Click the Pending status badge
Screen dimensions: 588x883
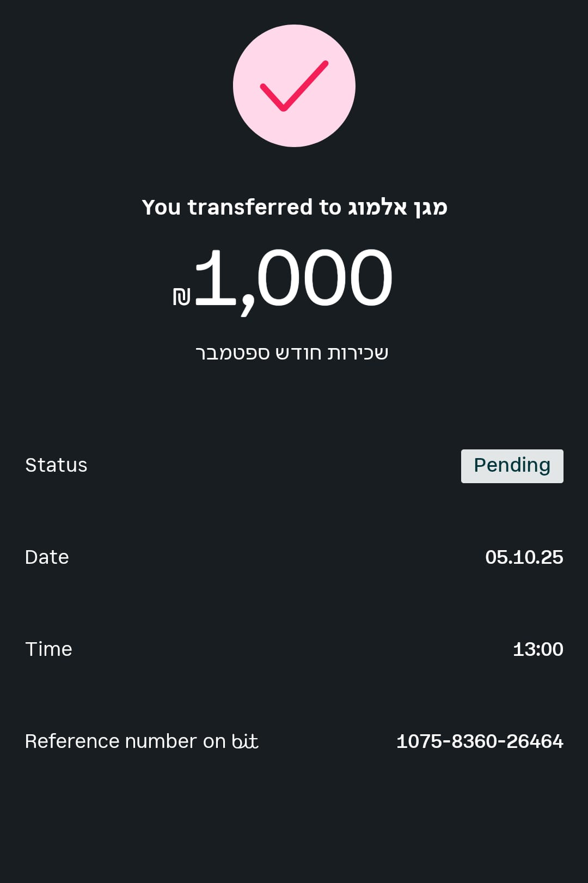[512, 466]
